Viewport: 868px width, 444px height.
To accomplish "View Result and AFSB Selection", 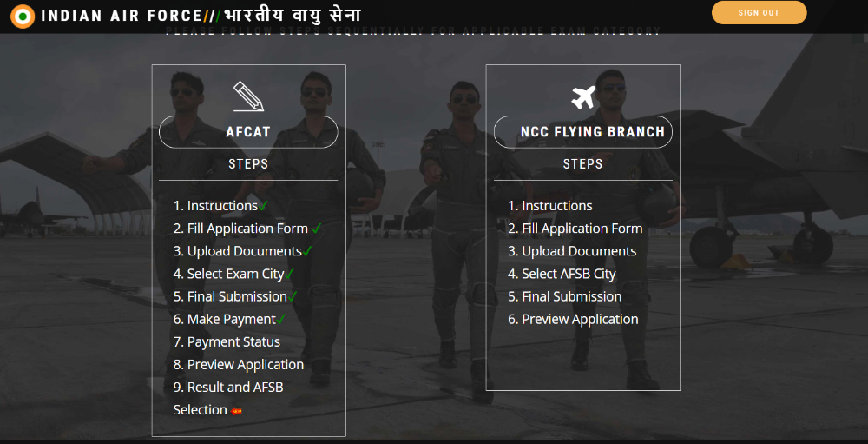I will [228, 399].
